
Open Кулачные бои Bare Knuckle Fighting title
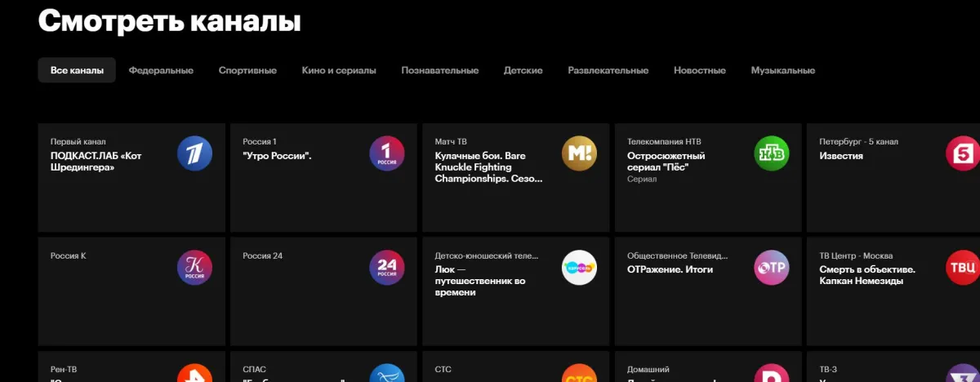(488, 167)
